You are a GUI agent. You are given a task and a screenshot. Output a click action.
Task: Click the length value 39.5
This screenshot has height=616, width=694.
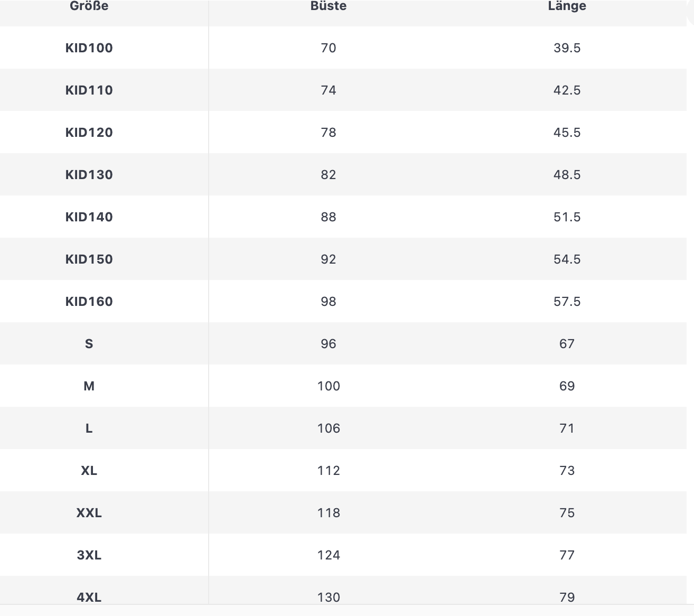click(567, 48)
